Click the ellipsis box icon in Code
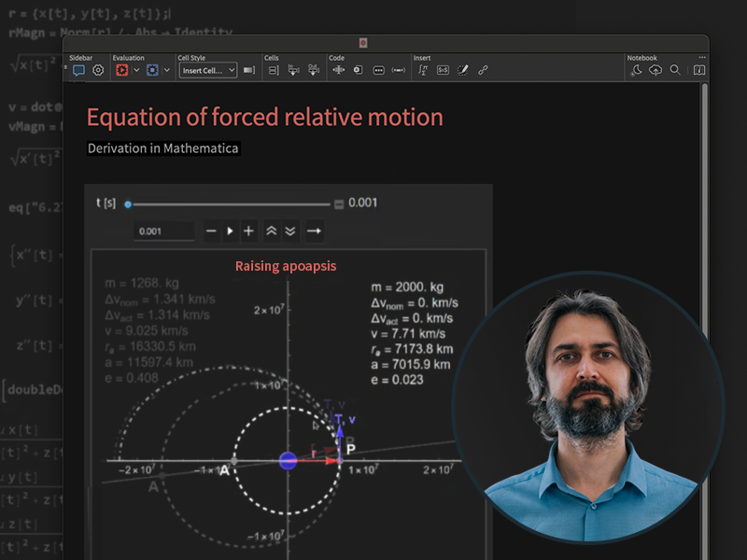The width and height of the screenshot is (747, 560). tap(379, 71)
